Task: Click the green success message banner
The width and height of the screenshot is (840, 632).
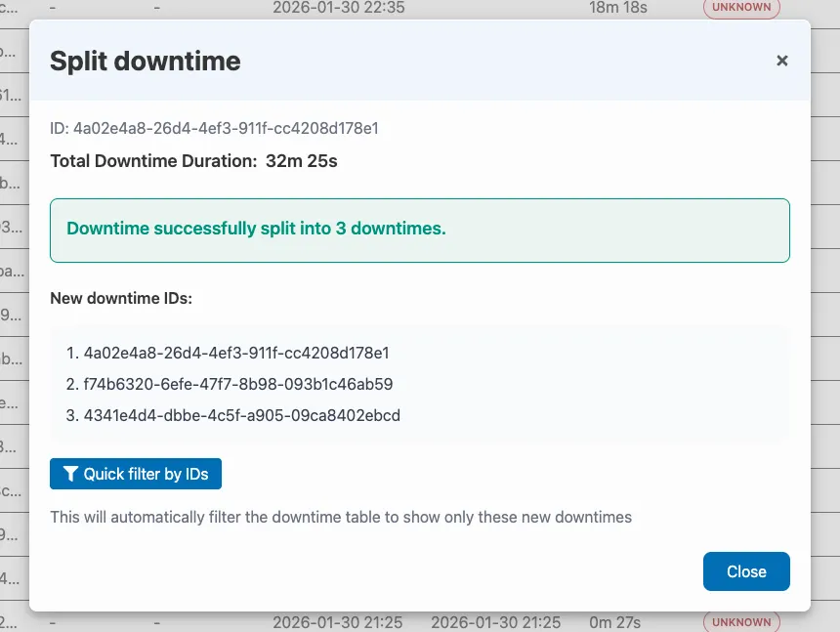Action: 419,230
